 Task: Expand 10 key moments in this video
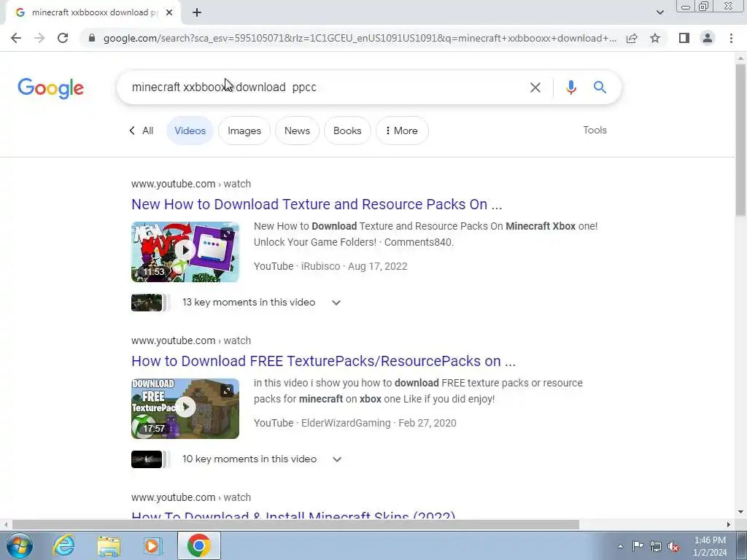[x=337, y=459]
